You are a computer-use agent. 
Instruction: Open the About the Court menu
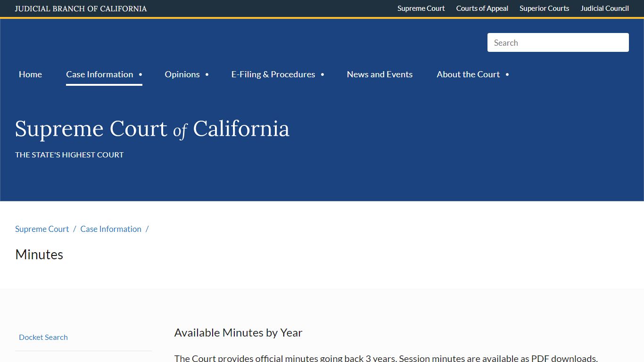pos(468,74)
